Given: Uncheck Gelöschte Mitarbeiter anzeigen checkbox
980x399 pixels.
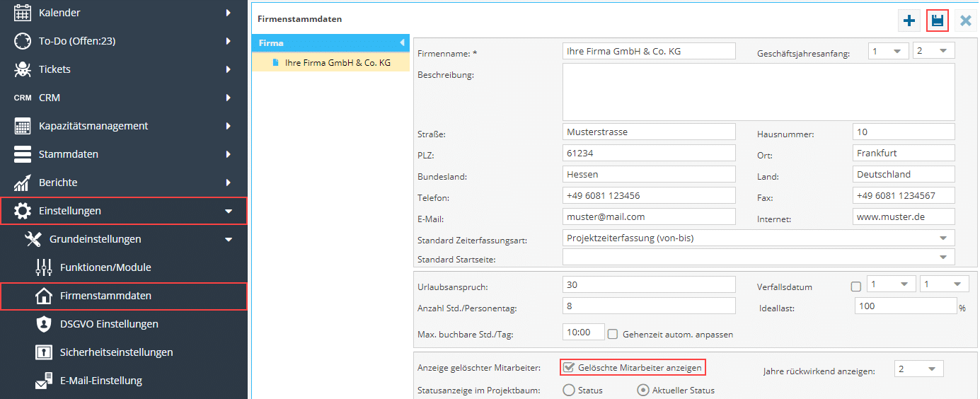Looking at the screenshot, I should click(x=568, y=368).
